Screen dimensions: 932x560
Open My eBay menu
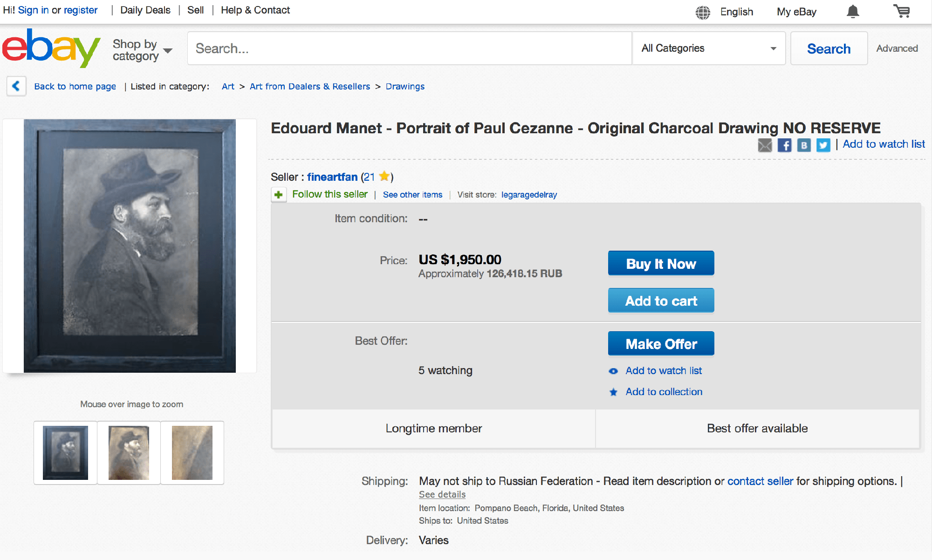tap(796, 12)
